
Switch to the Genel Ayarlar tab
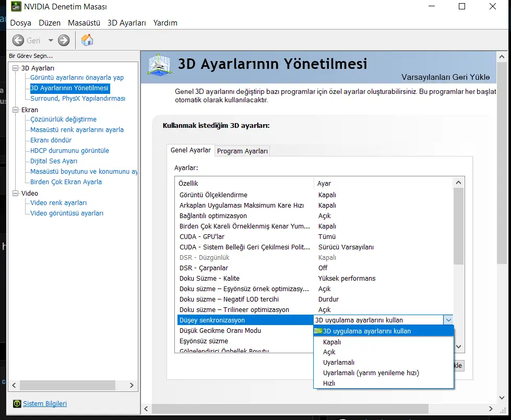click(191, 150)
